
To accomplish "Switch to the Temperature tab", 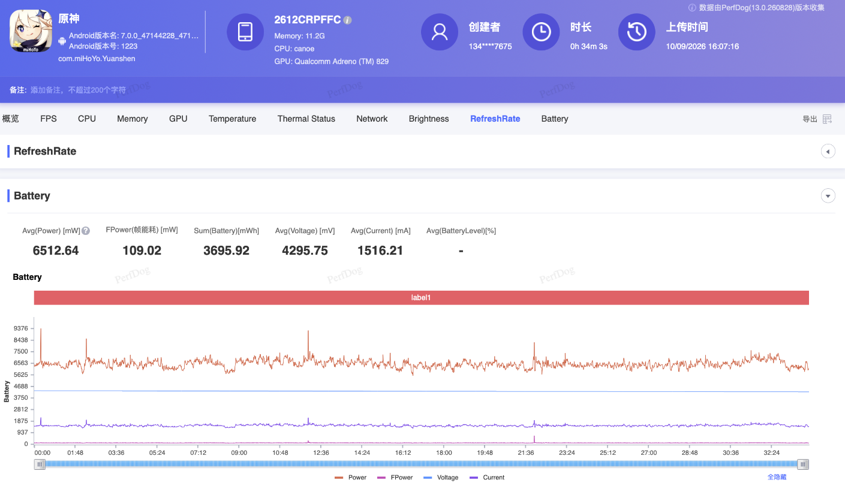I will [233, 119].
